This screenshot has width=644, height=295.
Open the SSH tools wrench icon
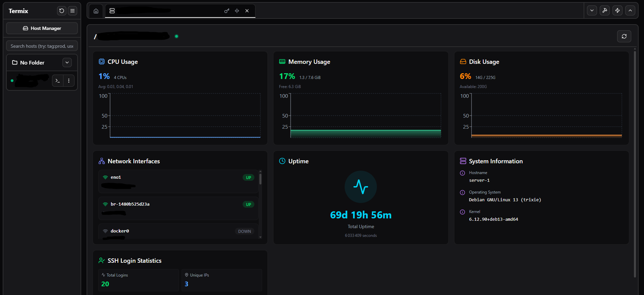pyautogui.click(x=605, y=10)
